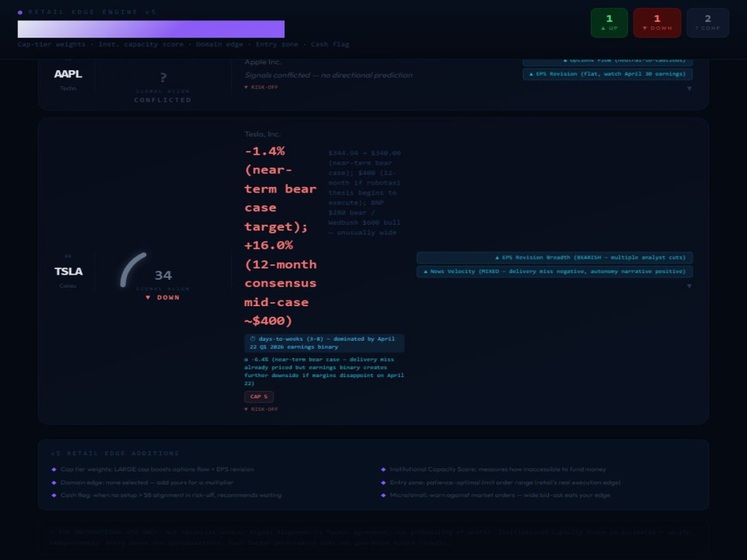Click the purple dot beside Retail Edge Engine
Image resolution: width=747 pixels, height=560 pixels.
click(x=20, y=12)
